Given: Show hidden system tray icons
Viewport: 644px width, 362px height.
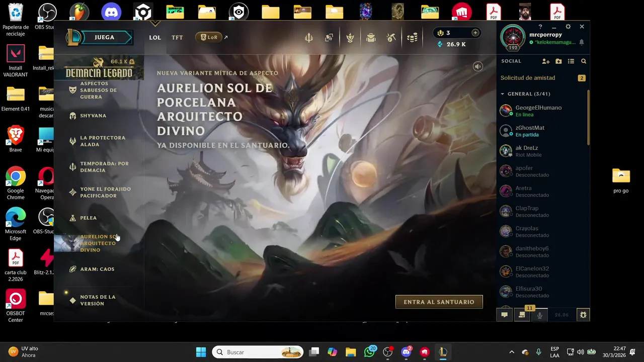Looking at the screenshot, I should [x=512, y=352].
